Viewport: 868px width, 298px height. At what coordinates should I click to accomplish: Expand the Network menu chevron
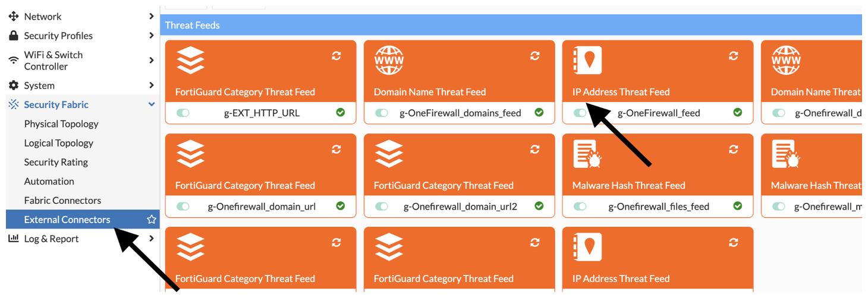152,17
